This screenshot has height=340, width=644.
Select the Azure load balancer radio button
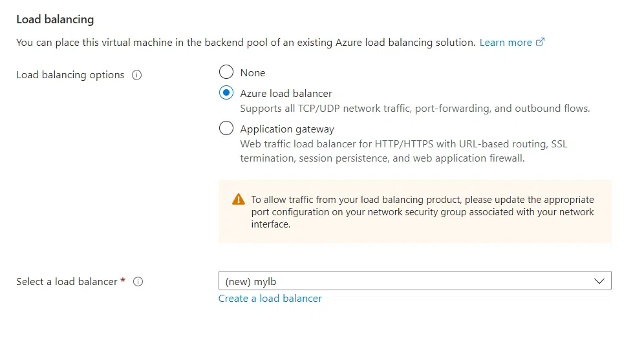(226, 93)
